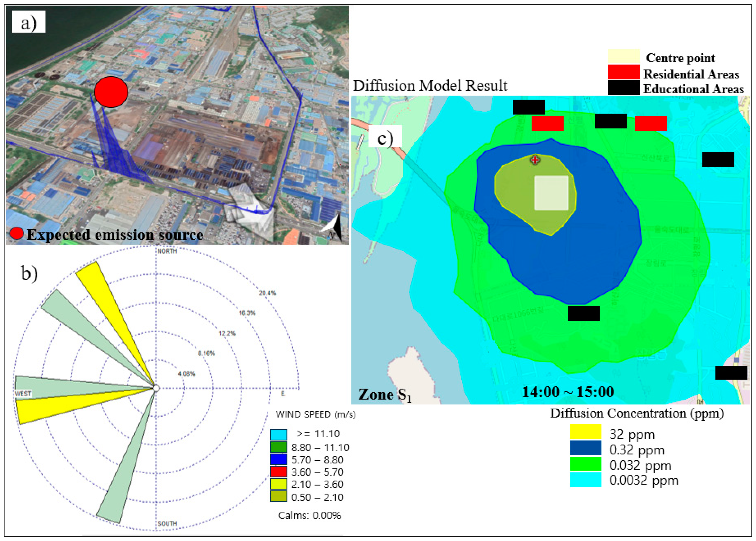756x541 pixels.
Task: Click the Diffusion Model Result title
Action: (x=430, y=86)
